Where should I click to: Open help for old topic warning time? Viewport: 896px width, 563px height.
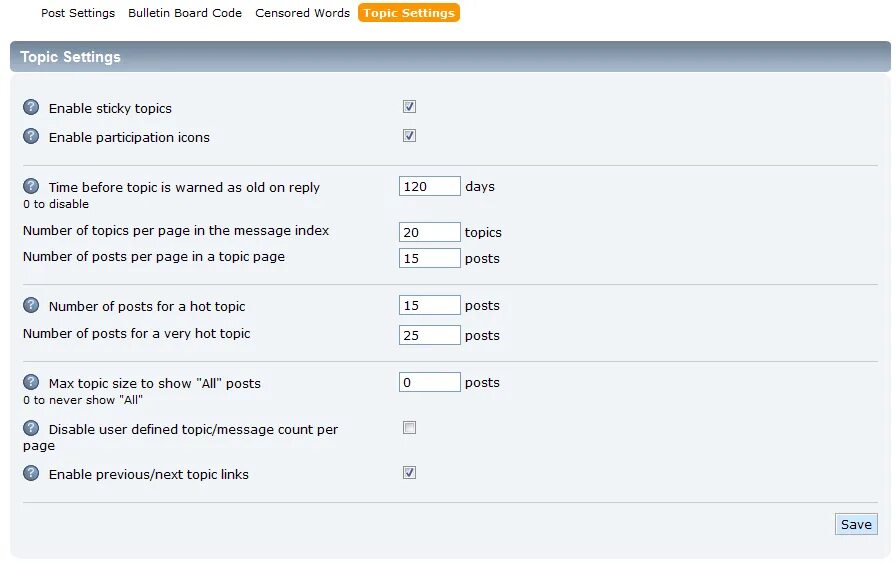pyautogui.click(x=31, y=186)
